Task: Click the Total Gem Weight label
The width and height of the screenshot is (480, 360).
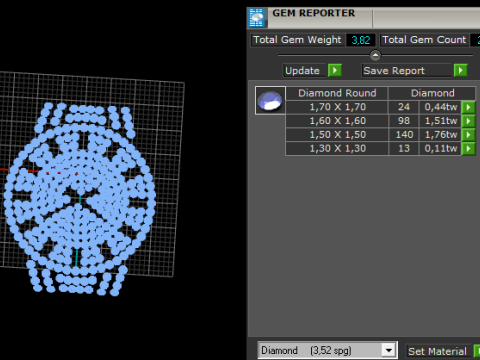Action: click(x=297, y=40)
